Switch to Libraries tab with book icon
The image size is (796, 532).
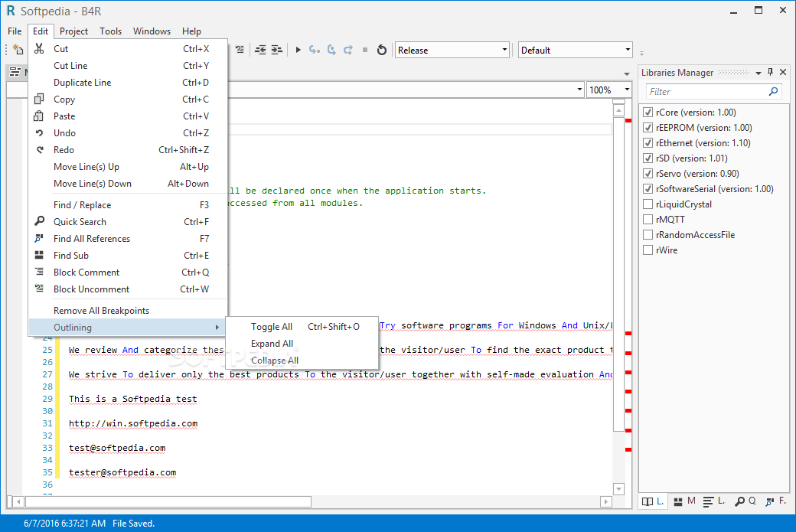[653, 501]
